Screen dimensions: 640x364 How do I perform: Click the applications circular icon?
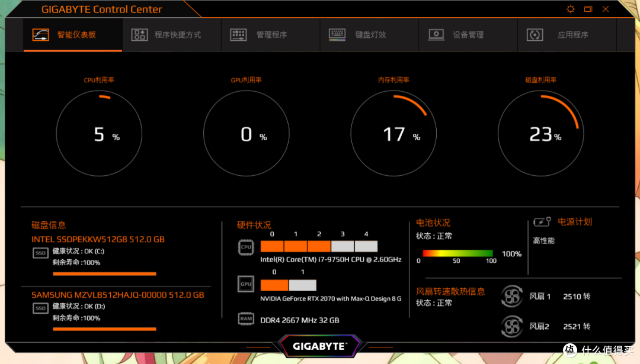[535, 35]
